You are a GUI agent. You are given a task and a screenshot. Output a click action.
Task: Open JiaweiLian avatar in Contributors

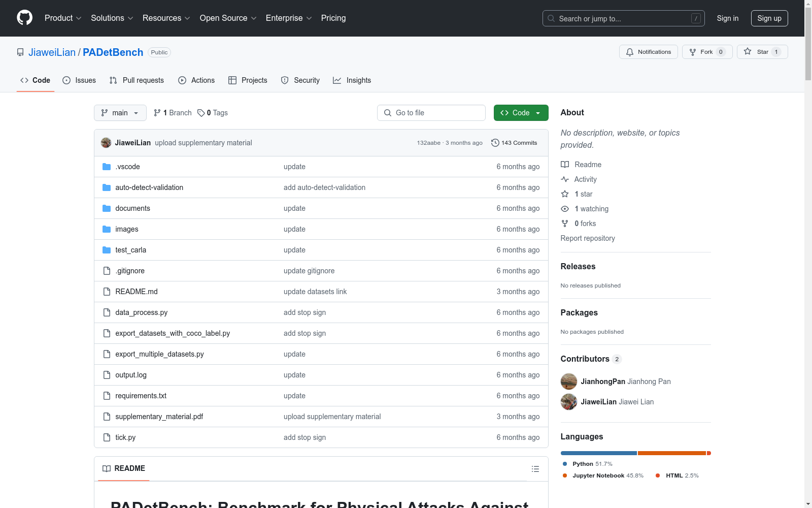569,402
